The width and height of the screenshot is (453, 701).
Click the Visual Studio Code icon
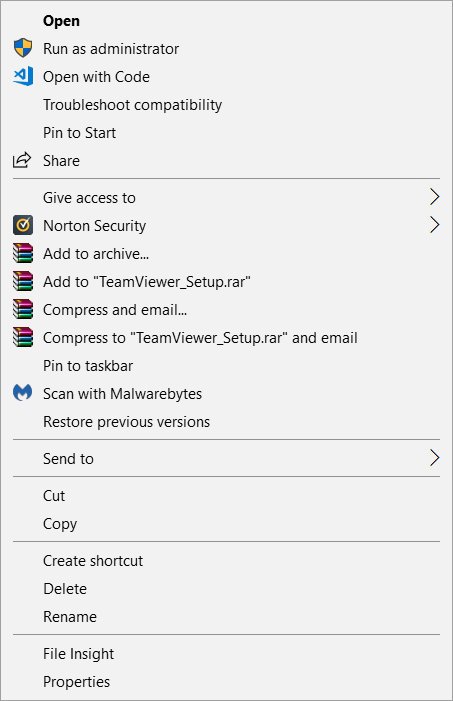(23, 76)
